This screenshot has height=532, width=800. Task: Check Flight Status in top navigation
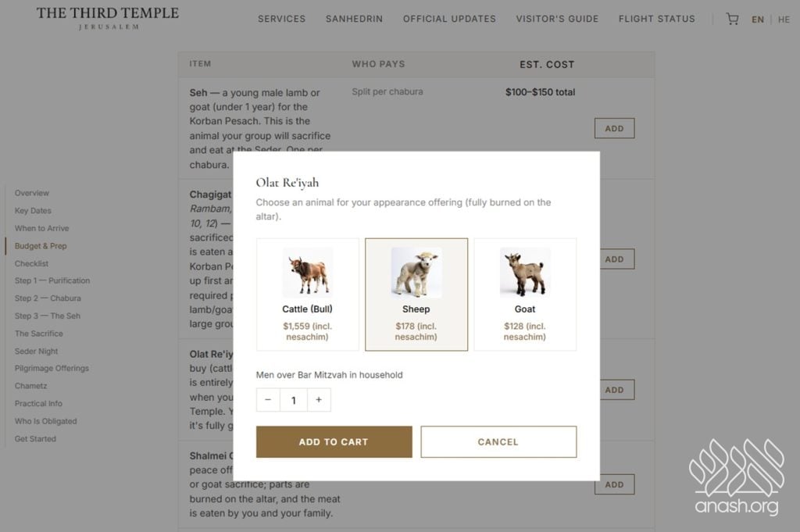pyautogui.click(x=656, y=19)
